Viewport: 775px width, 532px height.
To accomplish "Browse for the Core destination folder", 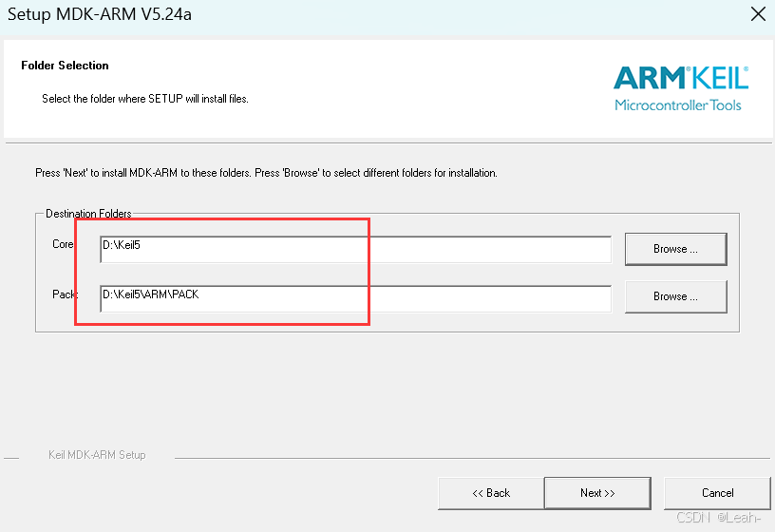I will 675,249.
